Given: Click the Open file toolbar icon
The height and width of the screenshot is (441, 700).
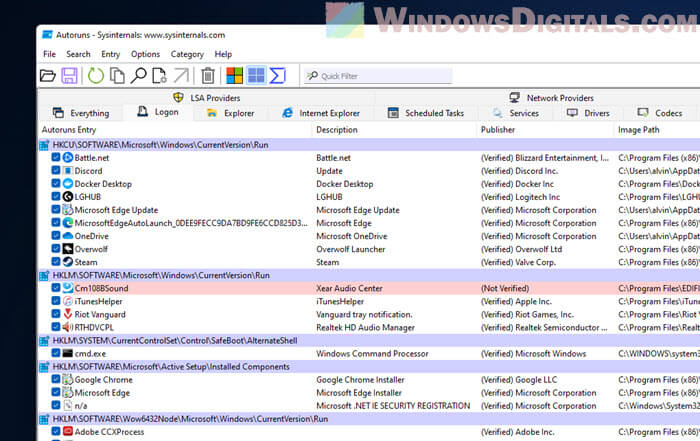Looking at the screenshot, I should 48,76.
